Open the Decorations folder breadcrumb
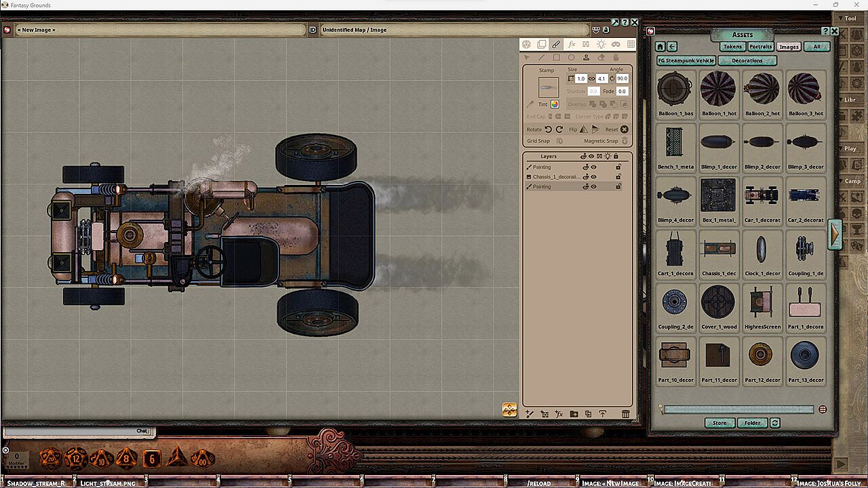868x488 pixels. 747,60
